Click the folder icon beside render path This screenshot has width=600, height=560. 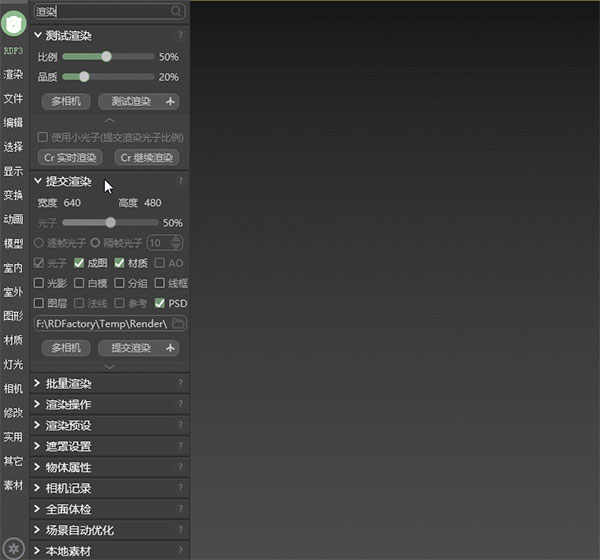[178, 324]
